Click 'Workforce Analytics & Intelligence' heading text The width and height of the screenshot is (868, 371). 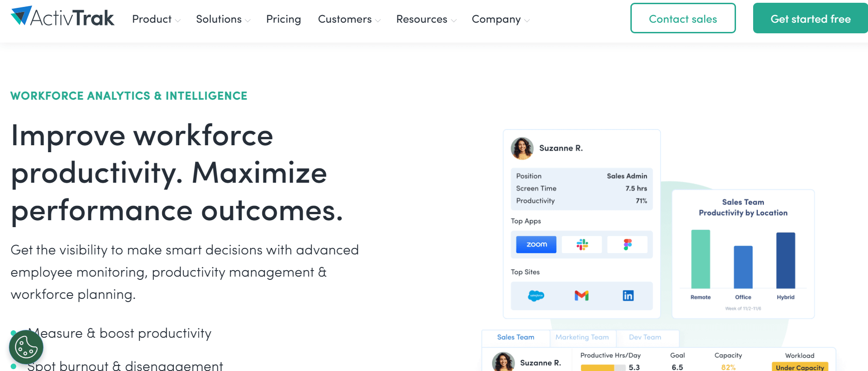pyautogui.click(x=129, y=96)
